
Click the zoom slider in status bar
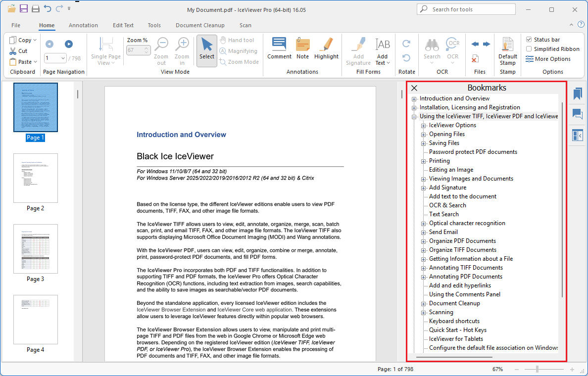537,369
